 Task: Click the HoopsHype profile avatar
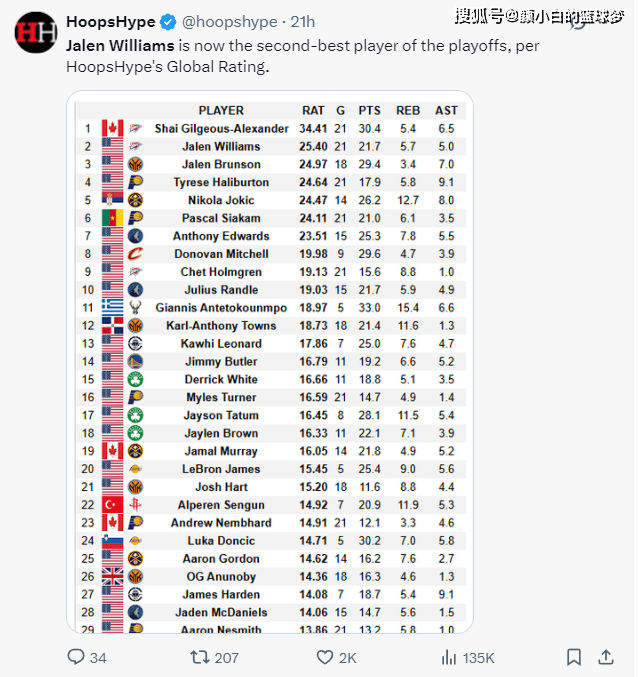click(x=35, y=32)
